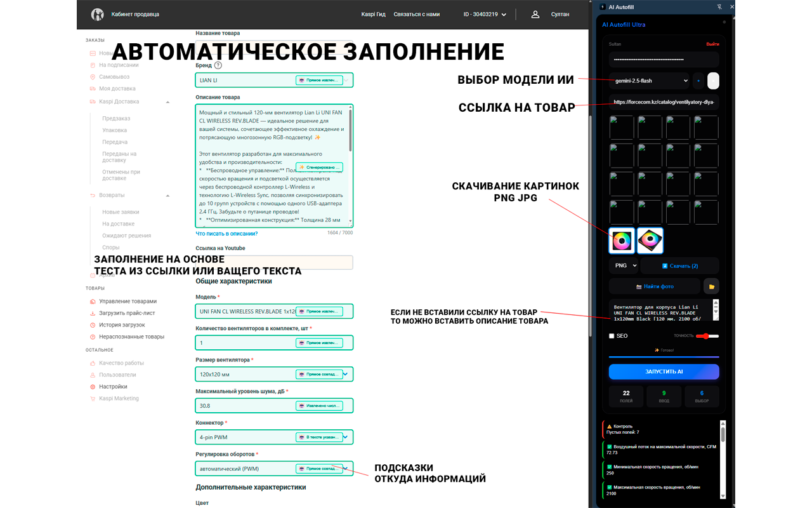
Task: Click the Brand field help question-mark icon
Action: click(218, 65)
